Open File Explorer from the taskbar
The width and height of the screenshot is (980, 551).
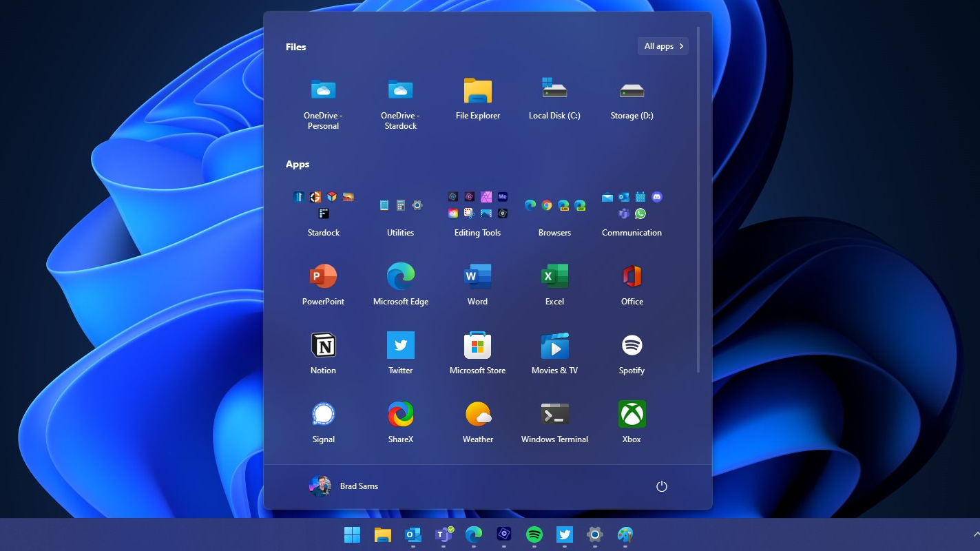(383, 534)
